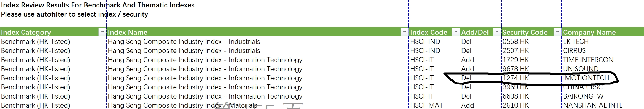Open the Security Code filter dropdown
Image resolution: width=644 pixels, height=109 pixels.
click(x=558, y=32)
